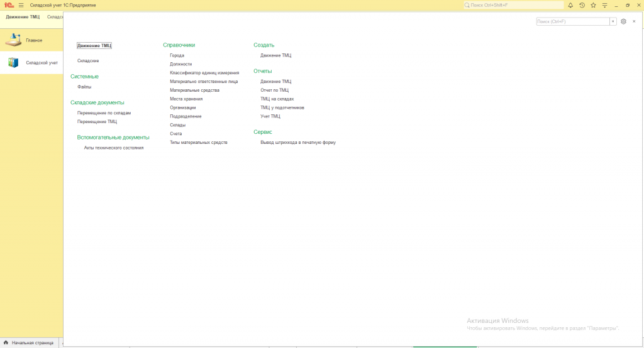This screenshot has height=348, width=644.
Task: Open the Файлы link
Action: pos(84,87)
